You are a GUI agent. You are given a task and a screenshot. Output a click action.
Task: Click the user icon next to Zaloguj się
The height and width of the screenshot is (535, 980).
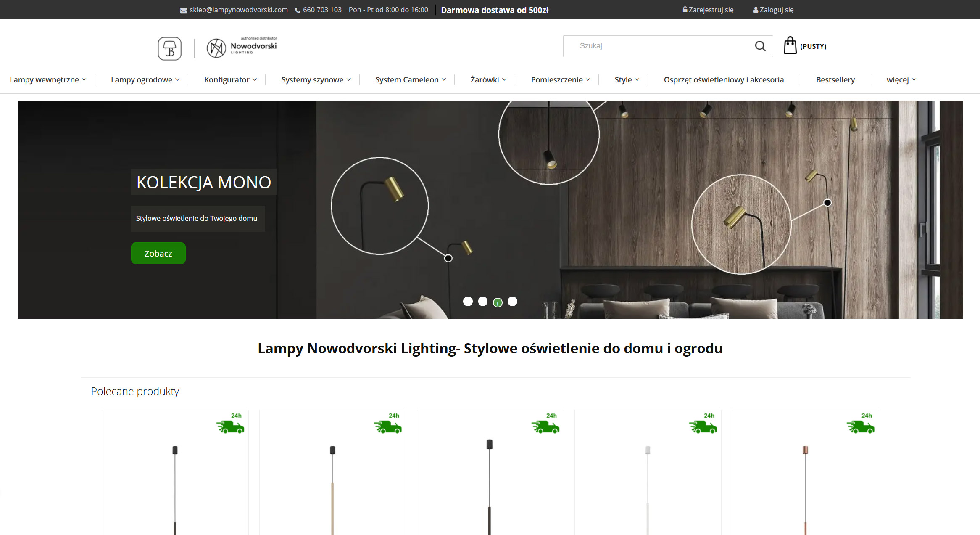pyautogui.click(x=756, y=9)
